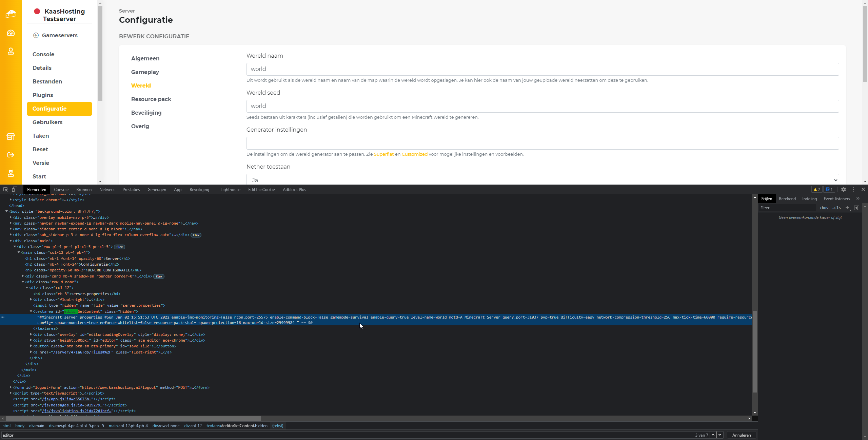
Task: Open the Berekend styles tab
Action: coord(787,199)
